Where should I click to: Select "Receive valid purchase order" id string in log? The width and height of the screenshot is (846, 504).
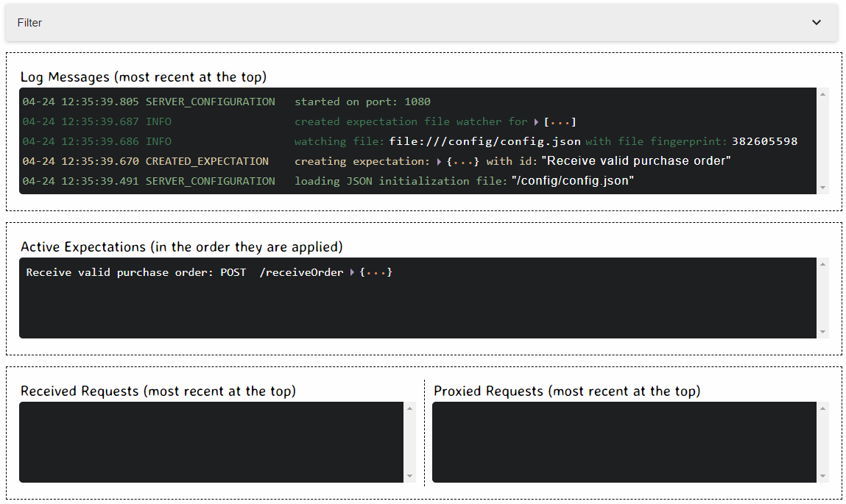(636, 161)
